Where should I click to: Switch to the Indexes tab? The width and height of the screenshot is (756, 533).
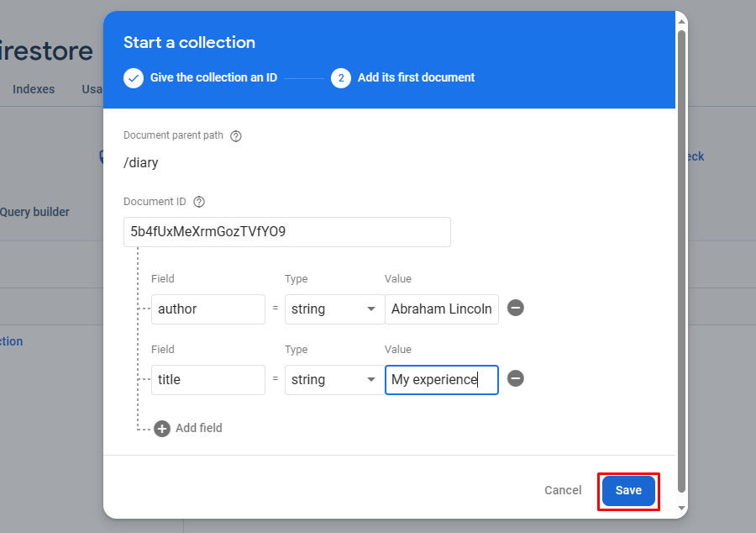click(34, 89)
